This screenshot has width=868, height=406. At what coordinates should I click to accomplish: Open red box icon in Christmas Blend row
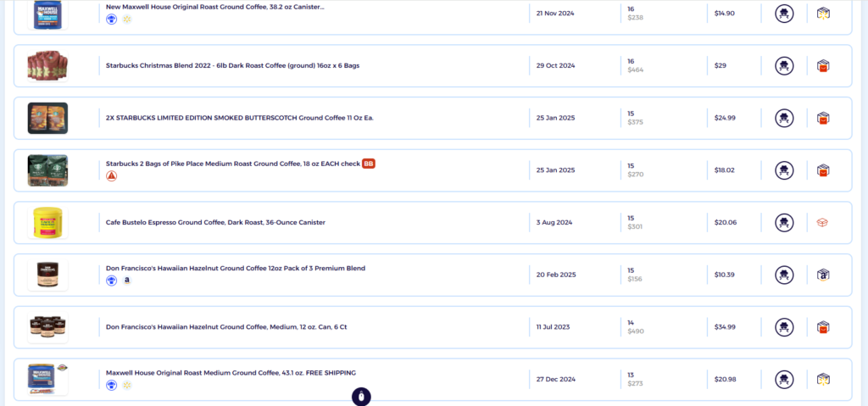coord(823,65)
